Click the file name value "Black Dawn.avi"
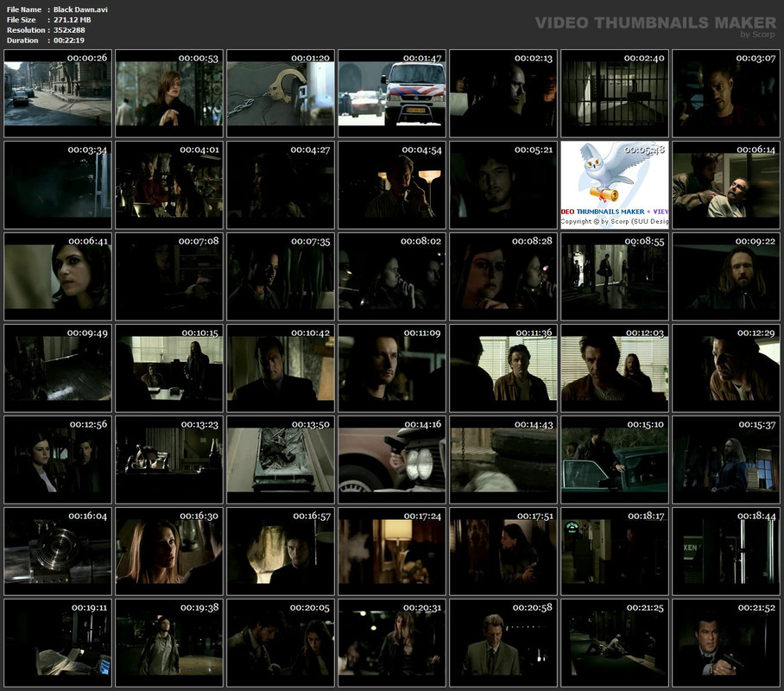This screenshot has width=784, height=691. click(x=80, y=10)
